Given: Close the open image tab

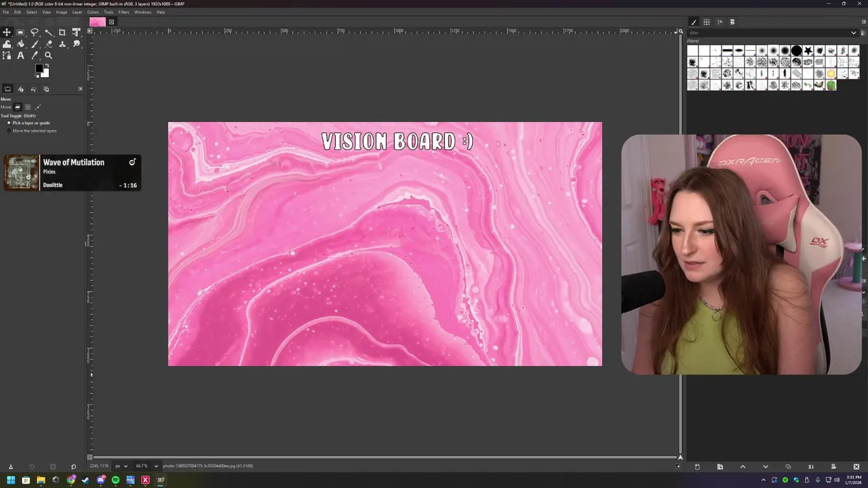Looking at the screenshot, I should coord(112,22).
